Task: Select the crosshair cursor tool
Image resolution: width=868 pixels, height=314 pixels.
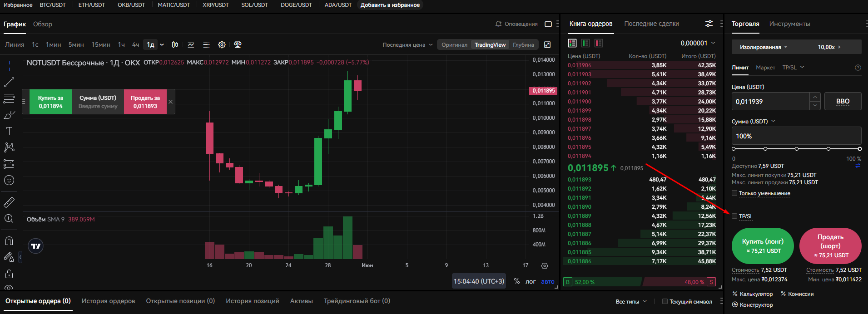Action: (9, 66)
